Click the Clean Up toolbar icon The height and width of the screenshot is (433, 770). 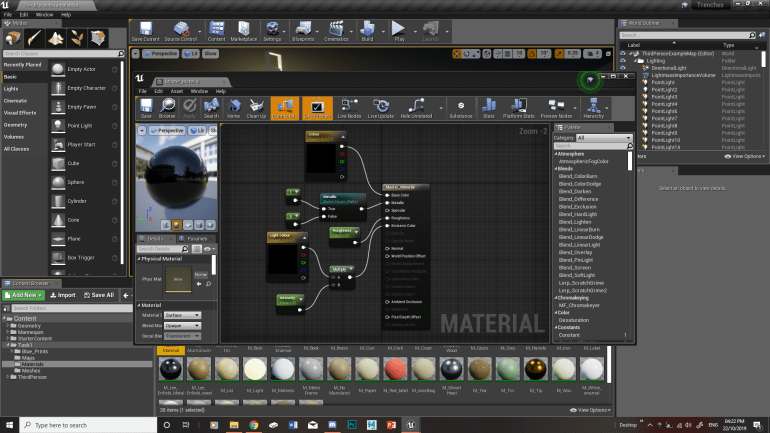(x=256, y=108)
